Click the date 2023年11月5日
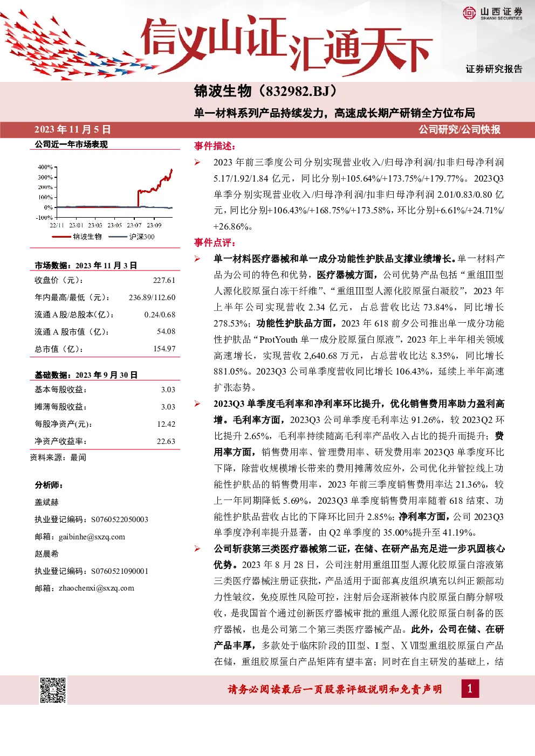 pyautogui.click(x=73, y=129)
